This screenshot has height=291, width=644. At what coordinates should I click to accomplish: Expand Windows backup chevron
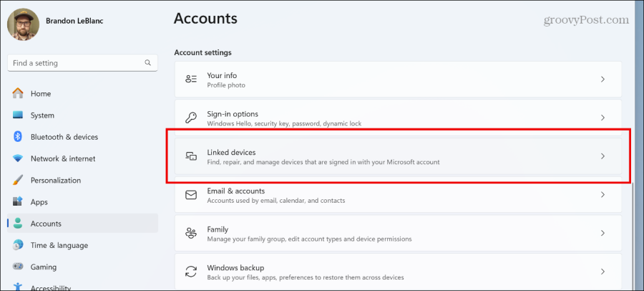[602, 271]
